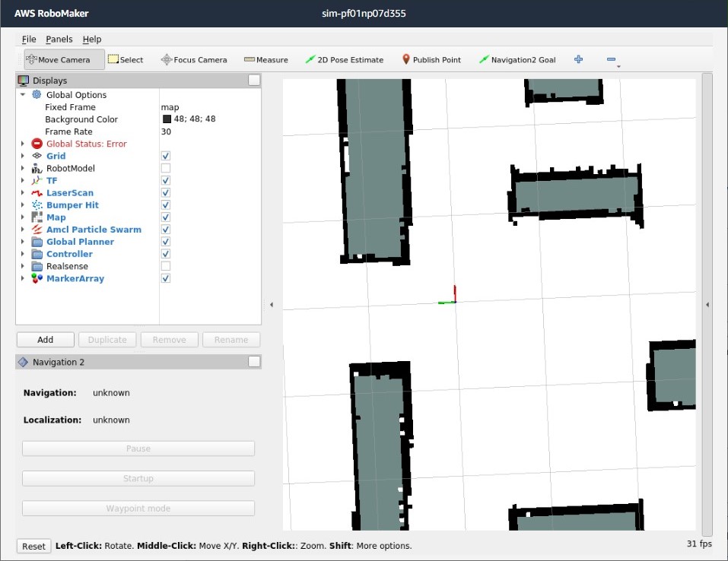The width and height of the screenshot is (728, 561).
Task: Click the red Global Status error icon
Action: pos(37,144)
